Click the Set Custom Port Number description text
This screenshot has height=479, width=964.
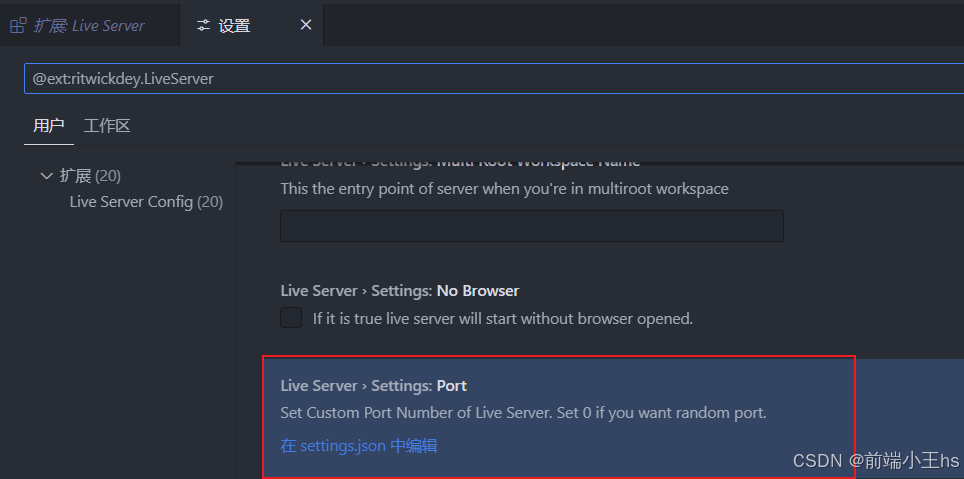[x=523, y=413]
